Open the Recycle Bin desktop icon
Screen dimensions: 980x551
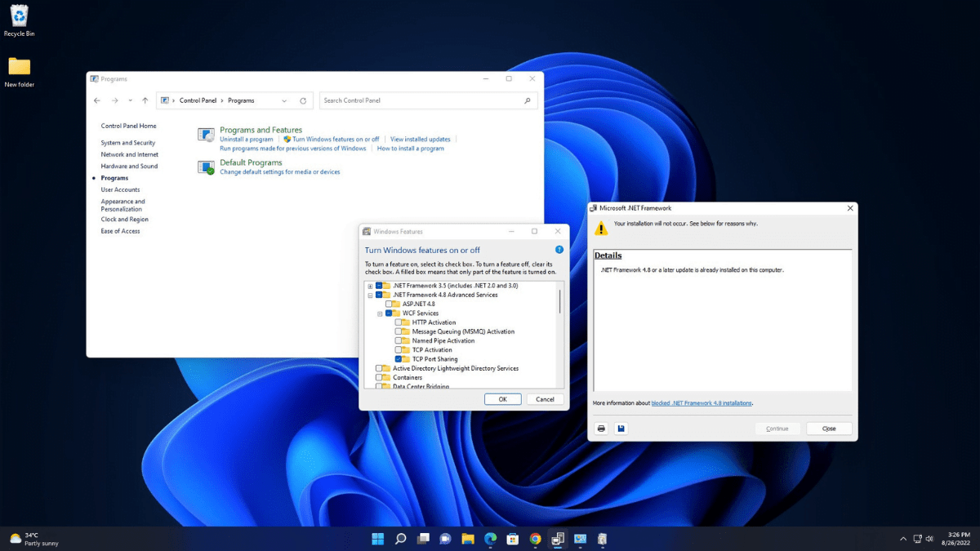(x=19, y=20)
